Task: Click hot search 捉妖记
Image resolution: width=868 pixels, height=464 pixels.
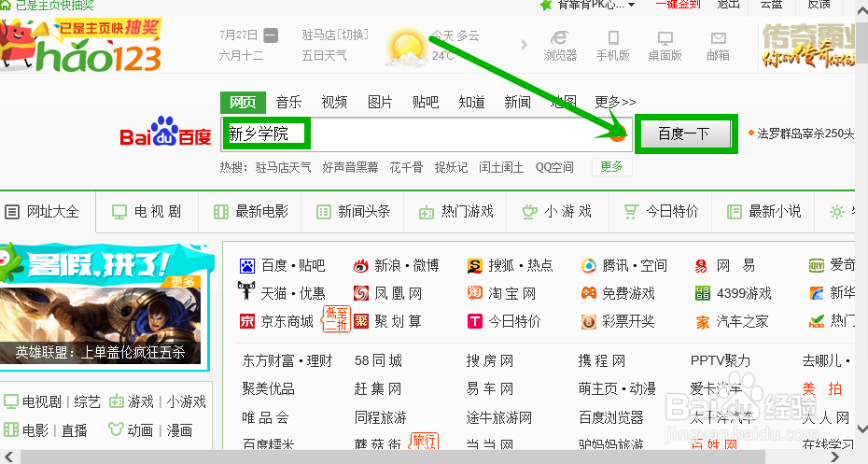Action: click(451, 167)
